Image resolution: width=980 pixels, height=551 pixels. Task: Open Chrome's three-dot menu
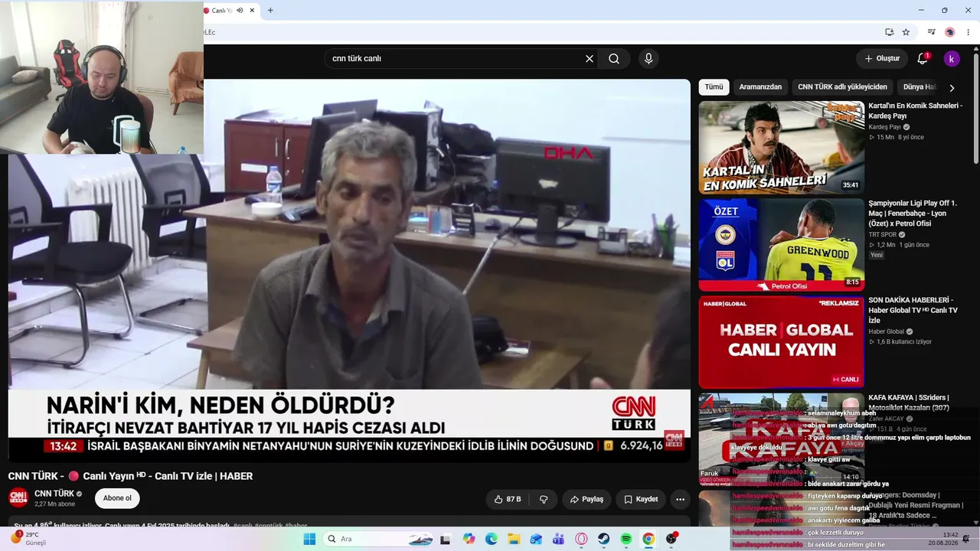pyautogui.click(x=968, y=32)
